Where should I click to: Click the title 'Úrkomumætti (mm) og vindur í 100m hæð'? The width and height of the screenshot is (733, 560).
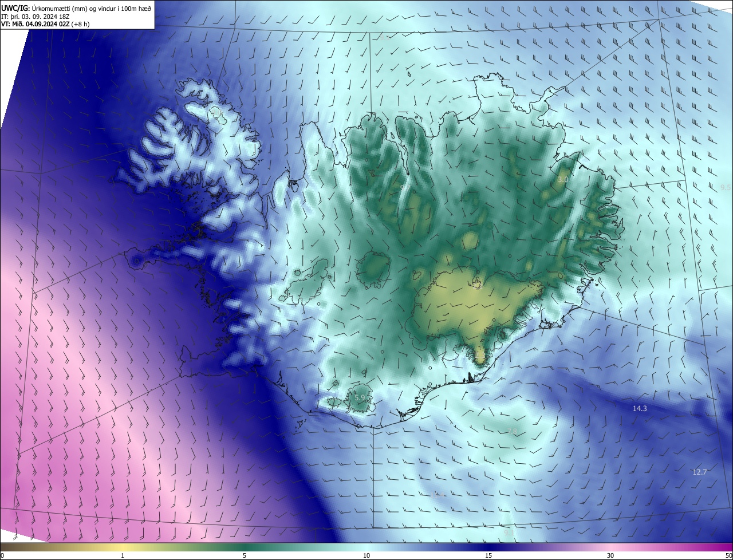pos(92,7)
